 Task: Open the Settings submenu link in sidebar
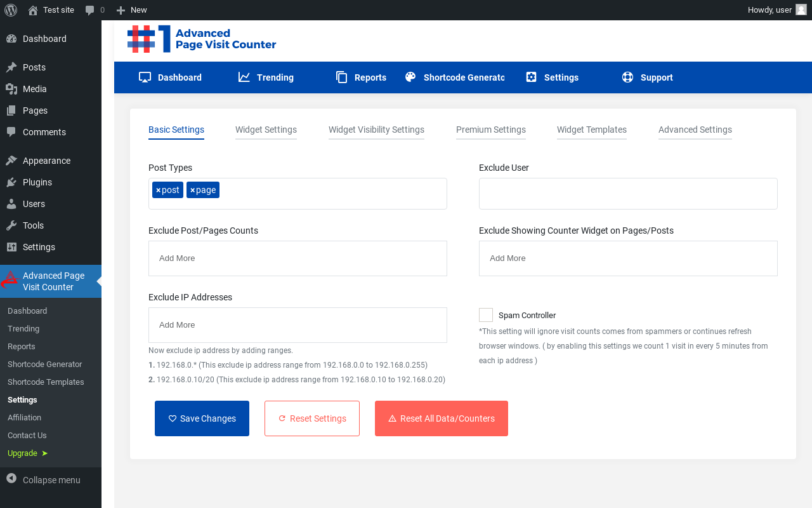pos(22,400)
